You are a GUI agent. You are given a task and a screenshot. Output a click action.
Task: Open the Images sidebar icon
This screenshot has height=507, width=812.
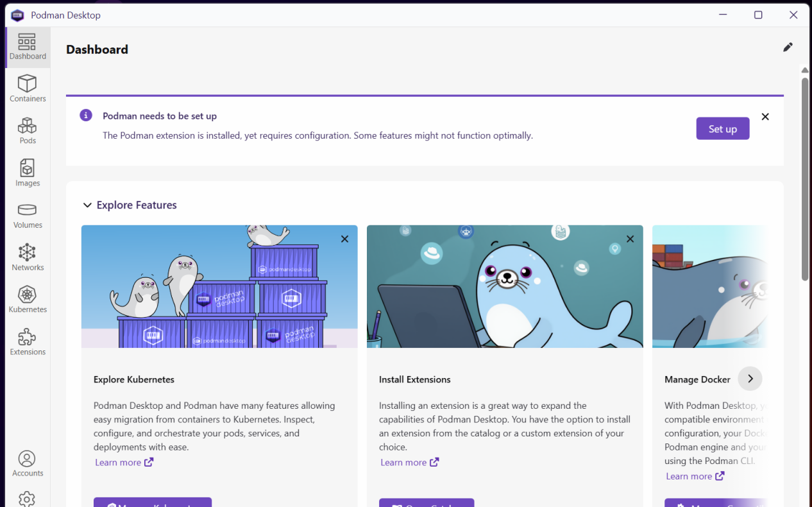(x=28, y=173)
